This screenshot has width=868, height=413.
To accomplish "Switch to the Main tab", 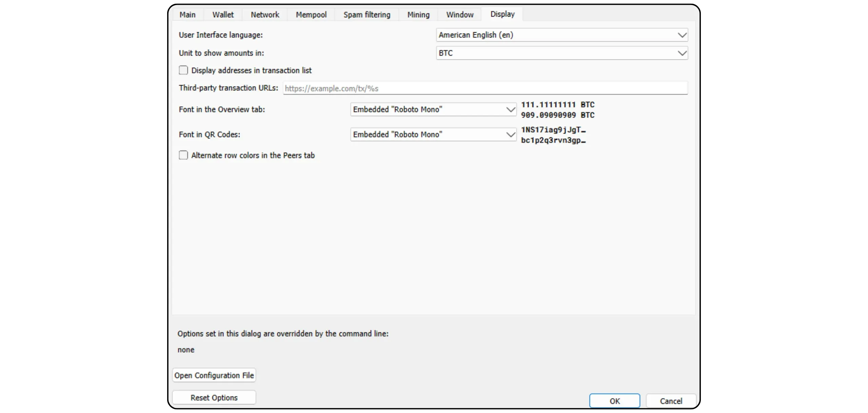I will [x=188, y=15].
